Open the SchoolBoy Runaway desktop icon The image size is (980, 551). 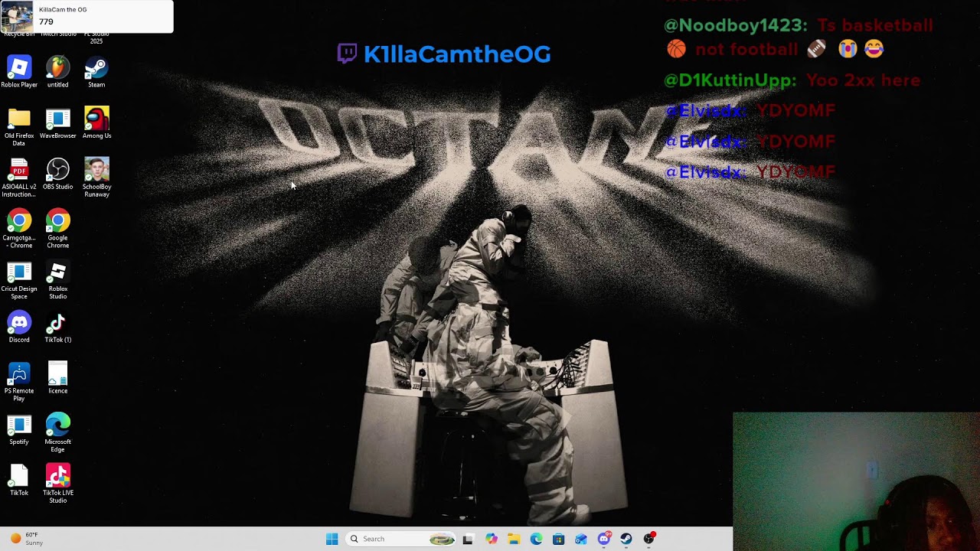[96, 178]
